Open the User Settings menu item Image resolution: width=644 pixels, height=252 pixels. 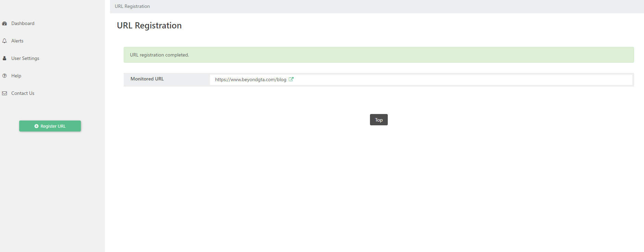tap(25, 58)
